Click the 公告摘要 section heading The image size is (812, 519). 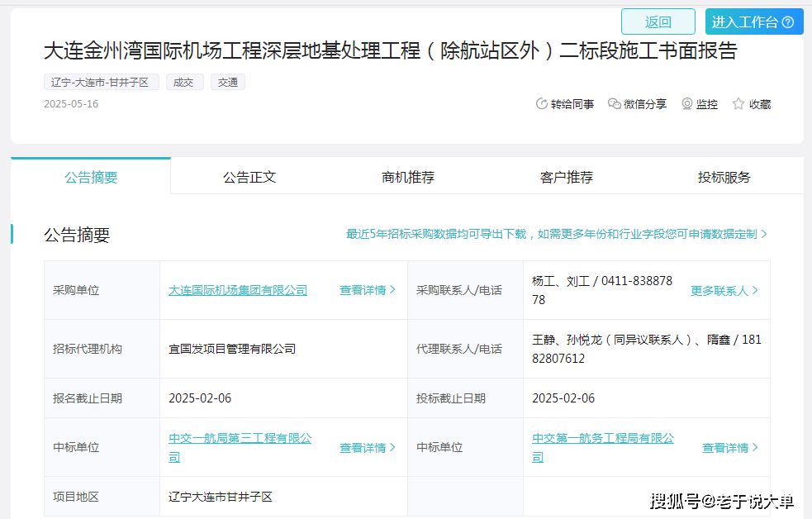tap(77, 235)
